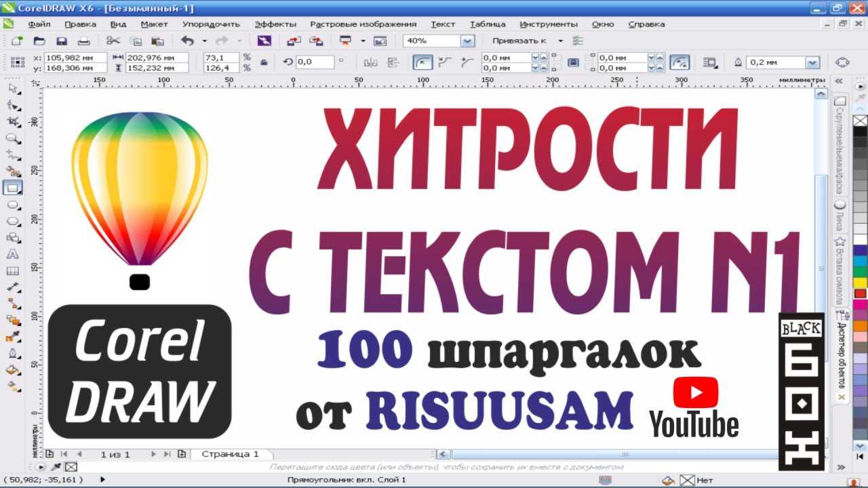Image resolution: width=868 pixels, height=488 pixels.
Task: Click the Paste icon in the toolbar
Action: (x=157, y=41)
